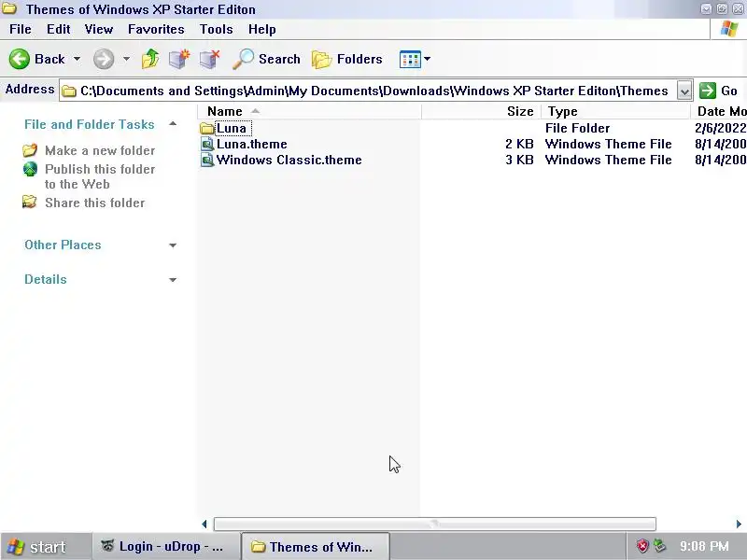Click Publish this folder to the Web

click(100, 176)
